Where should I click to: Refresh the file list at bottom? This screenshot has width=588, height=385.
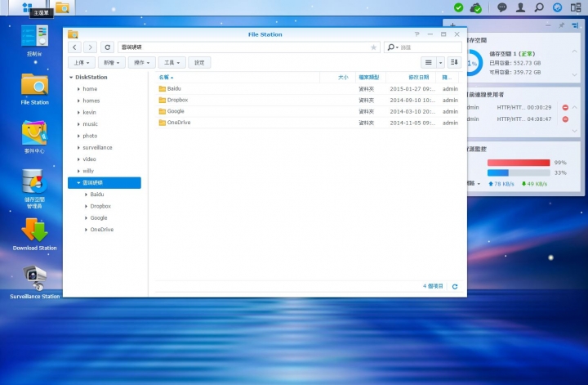(x=455, y=287)
